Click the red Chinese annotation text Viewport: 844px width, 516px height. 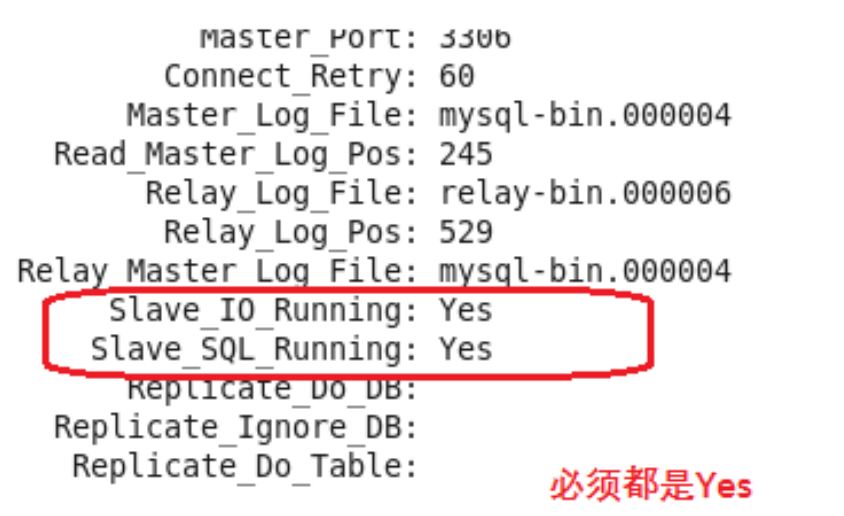click(x=650, y=485)
